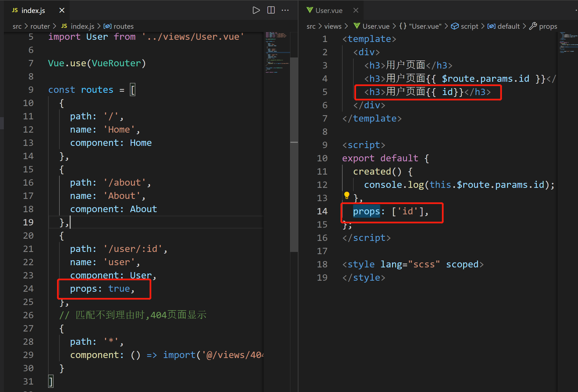Image resolution: width=578 pixels, height=392 pixels.
Task: Click the Split Editor Right icon
Action: tap(271, 10)
